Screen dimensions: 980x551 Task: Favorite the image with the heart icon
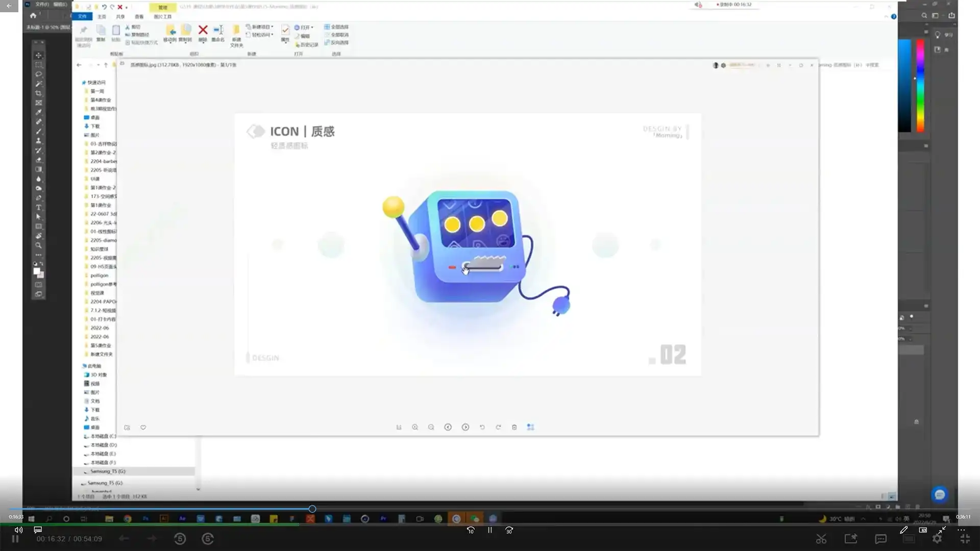pos(143,428)
